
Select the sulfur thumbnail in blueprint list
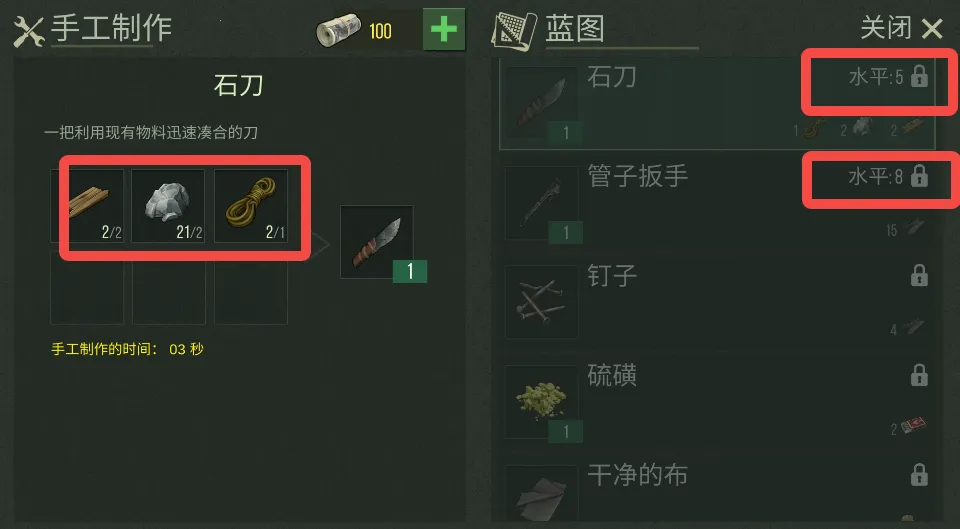[x=541, y=402]
